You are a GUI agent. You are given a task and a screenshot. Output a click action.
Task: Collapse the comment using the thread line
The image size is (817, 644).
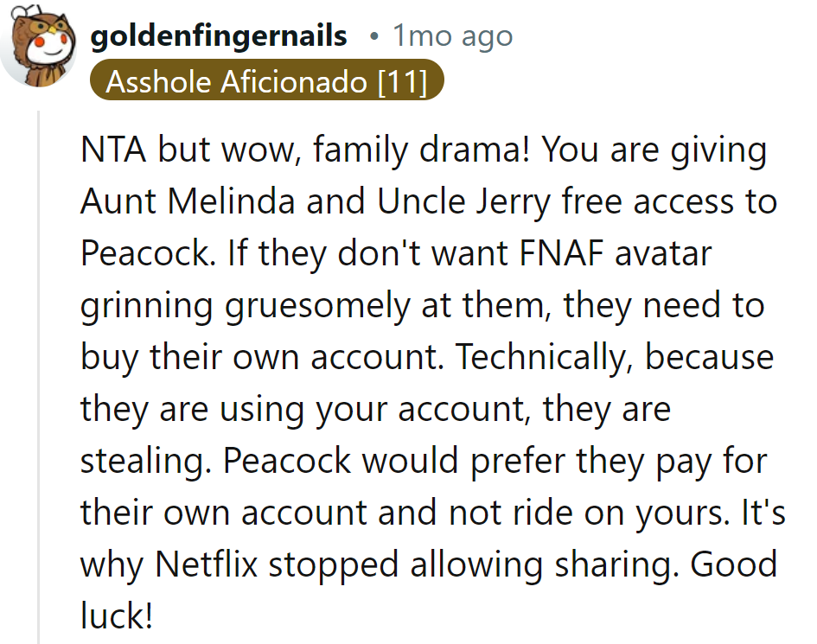(x=38, y=380)
